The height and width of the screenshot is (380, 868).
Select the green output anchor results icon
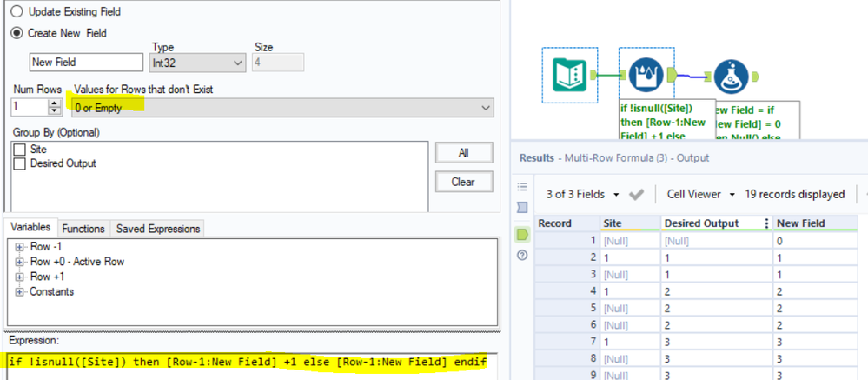point(522,234)
